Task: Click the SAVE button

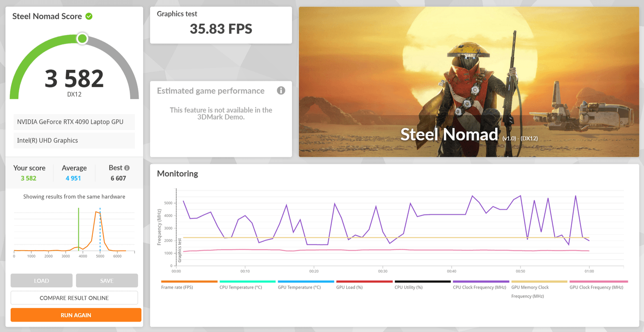Action: (x=107, y=281)
